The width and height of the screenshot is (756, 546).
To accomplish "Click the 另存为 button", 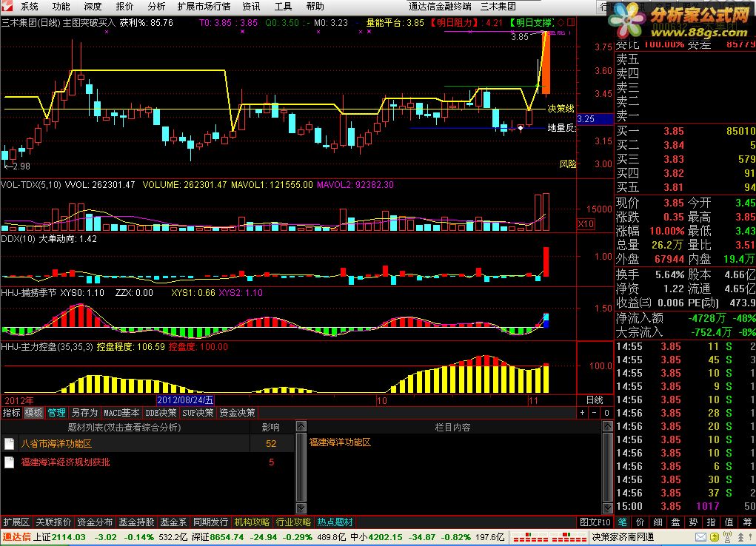I will pyautogui.click(x=84, y=413).
